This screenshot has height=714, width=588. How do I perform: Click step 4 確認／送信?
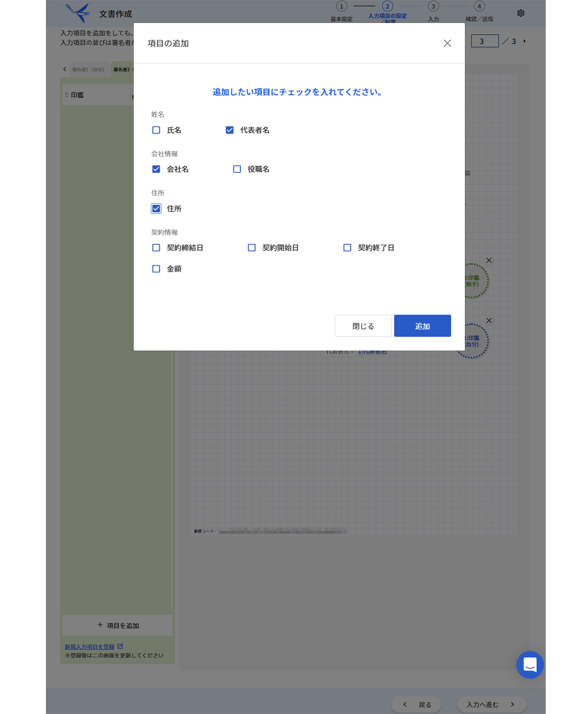pos(479,12)
